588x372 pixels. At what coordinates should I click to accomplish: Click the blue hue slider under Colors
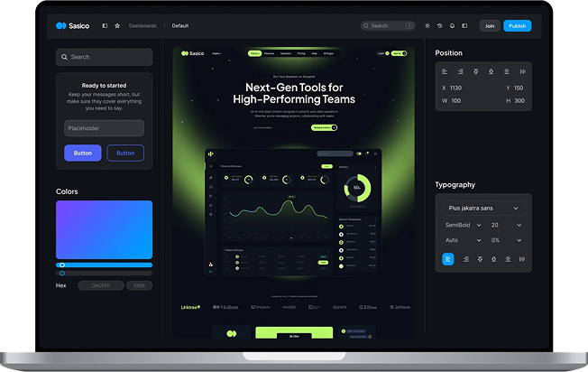pyautogui.click(x=104, y=265)
